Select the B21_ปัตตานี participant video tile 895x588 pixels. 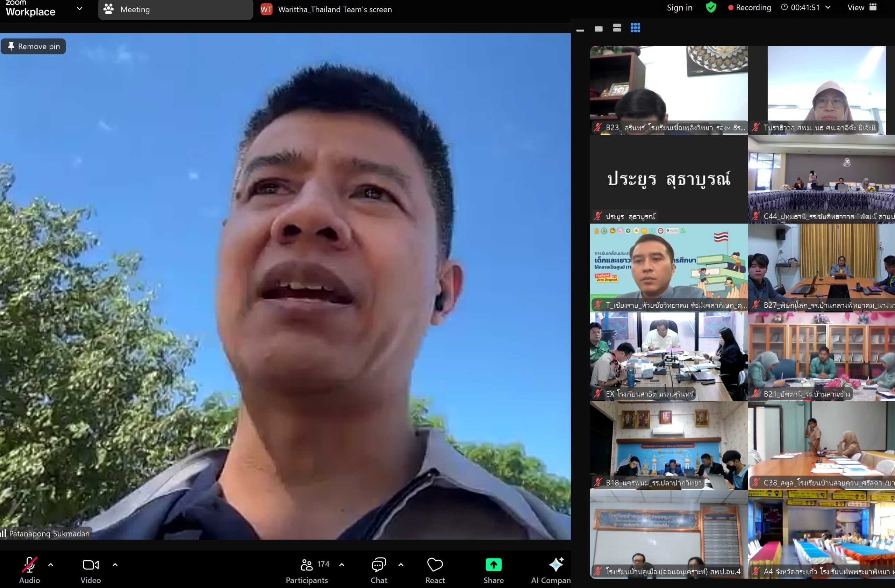coord(822,357)
